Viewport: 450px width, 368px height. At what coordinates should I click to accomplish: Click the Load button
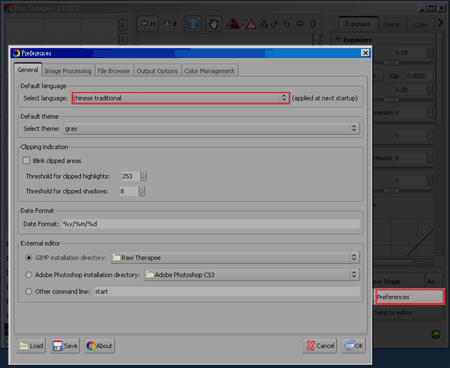tap(31, 346)
